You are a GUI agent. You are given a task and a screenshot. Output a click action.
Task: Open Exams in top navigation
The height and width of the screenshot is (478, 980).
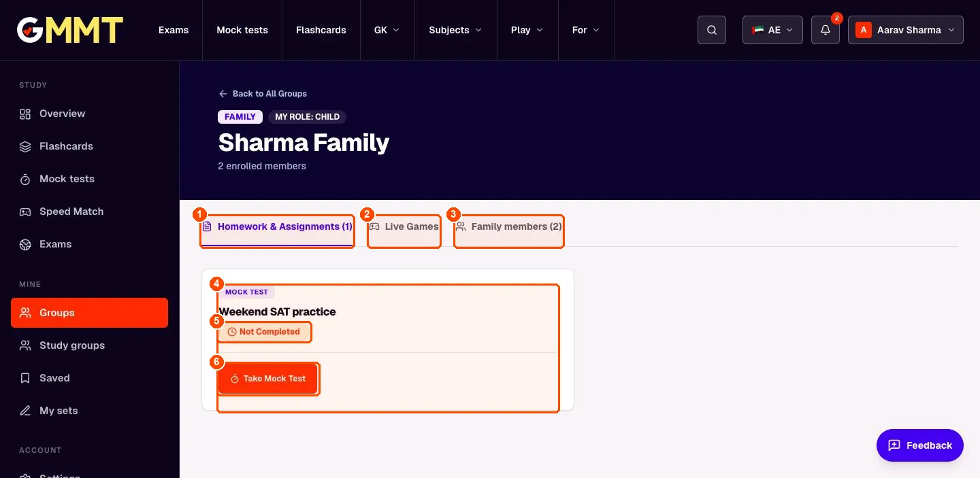[174, 30]
